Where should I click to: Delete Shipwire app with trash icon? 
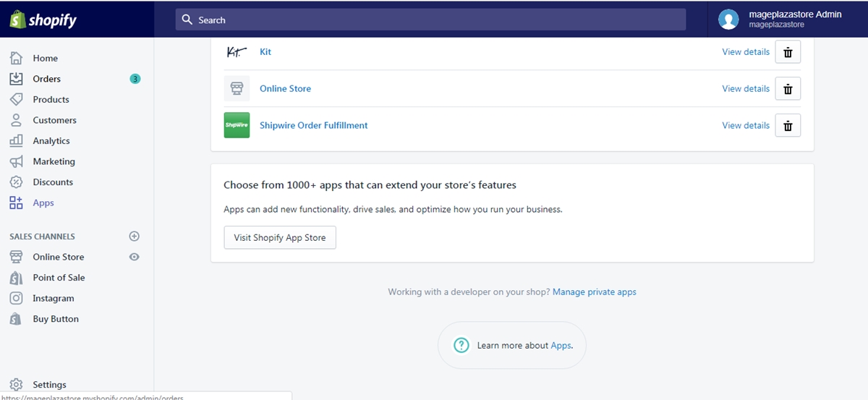pos(788,125)
